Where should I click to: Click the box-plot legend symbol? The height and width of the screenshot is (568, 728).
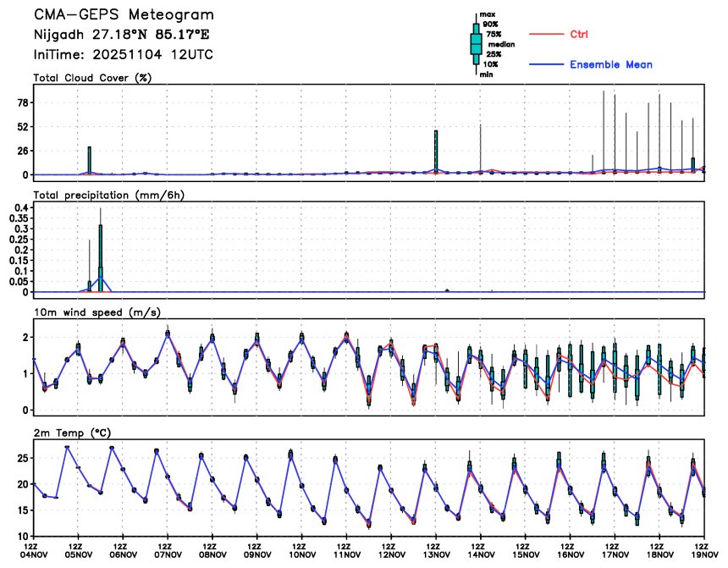(x=476, y=44)
